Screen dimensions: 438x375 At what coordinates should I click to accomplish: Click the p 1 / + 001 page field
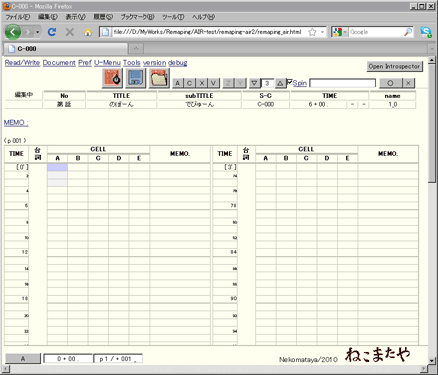[118, 359]
